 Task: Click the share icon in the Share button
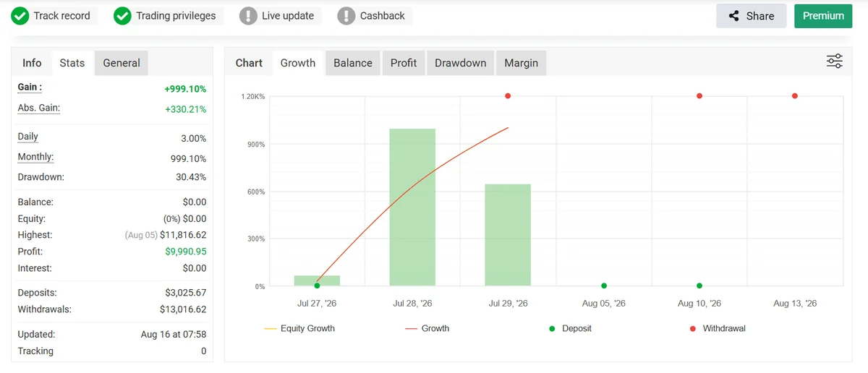click(x=734, y=16)
